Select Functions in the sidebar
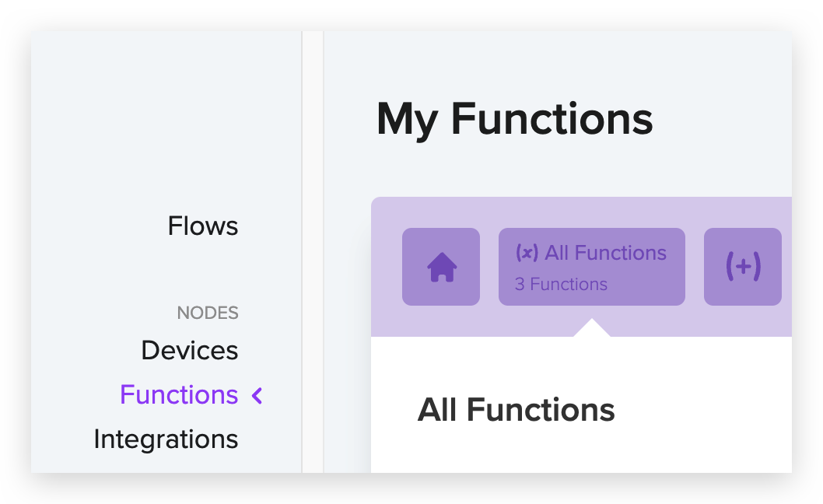This screenshot has width=823, height=504. point(179,395)
